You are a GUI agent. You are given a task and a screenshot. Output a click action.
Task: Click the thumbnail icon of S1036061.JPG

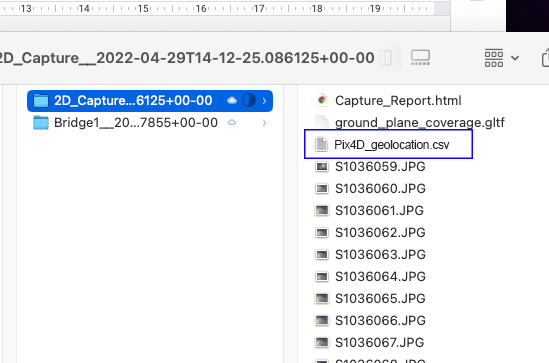pos(322,210)
